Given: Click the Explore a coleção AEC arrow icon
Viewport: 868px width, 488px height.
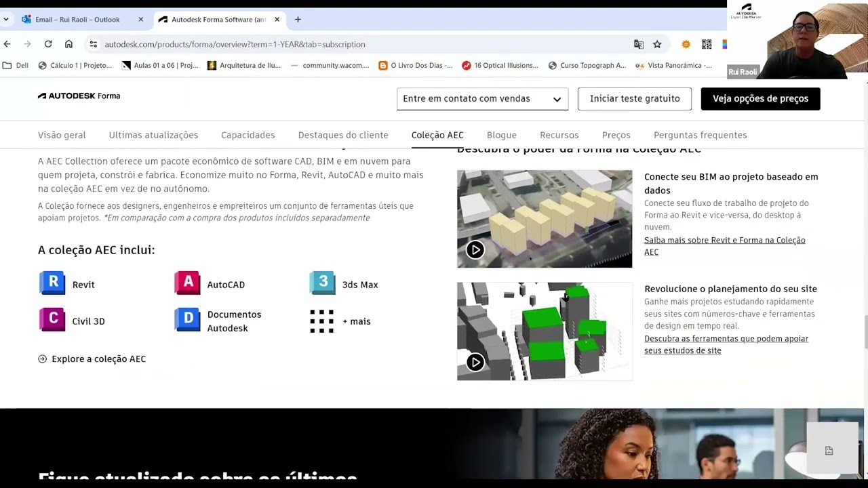Looking at the screenshot, I should pyautogui.click(x=43, y=359).
